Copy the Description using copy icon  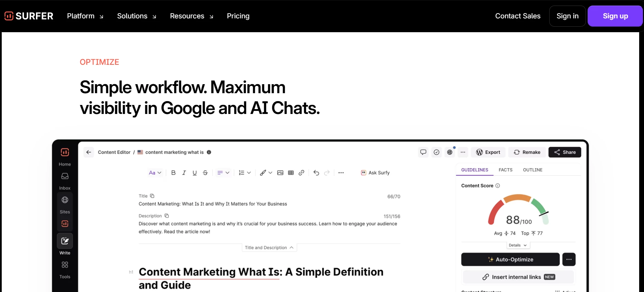tap(166, 215)
